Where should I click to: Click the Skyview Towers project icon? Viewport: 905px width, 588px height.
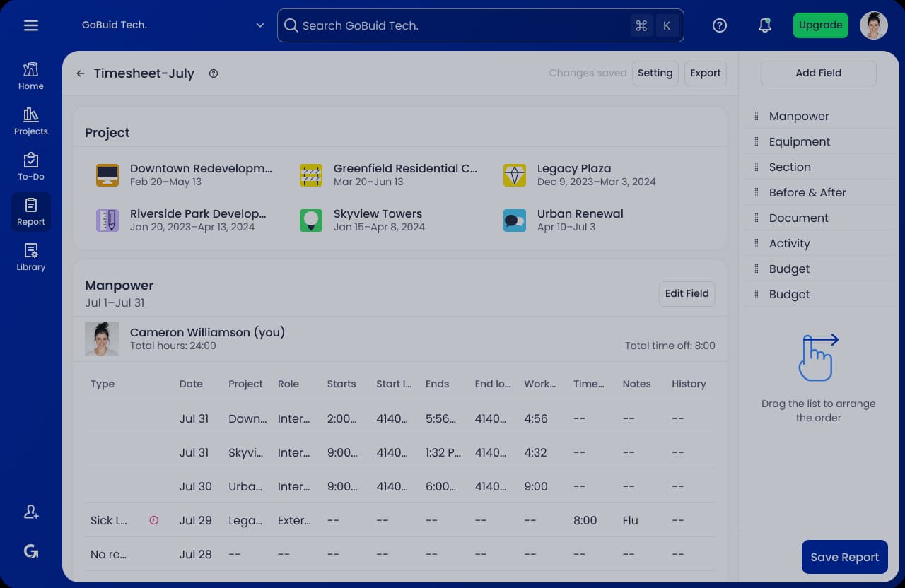click(x=311, y=220)
